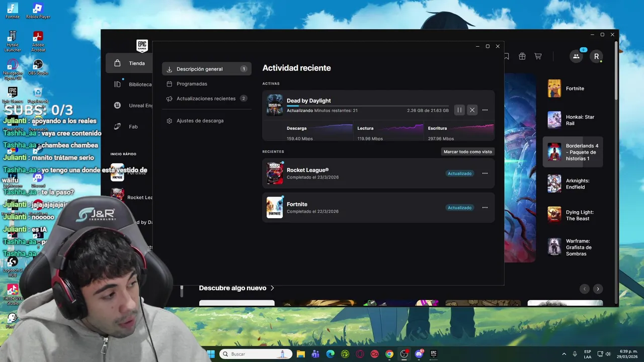
Task: Open Honkai: Star Rail store entry
Action: (573, 120)
